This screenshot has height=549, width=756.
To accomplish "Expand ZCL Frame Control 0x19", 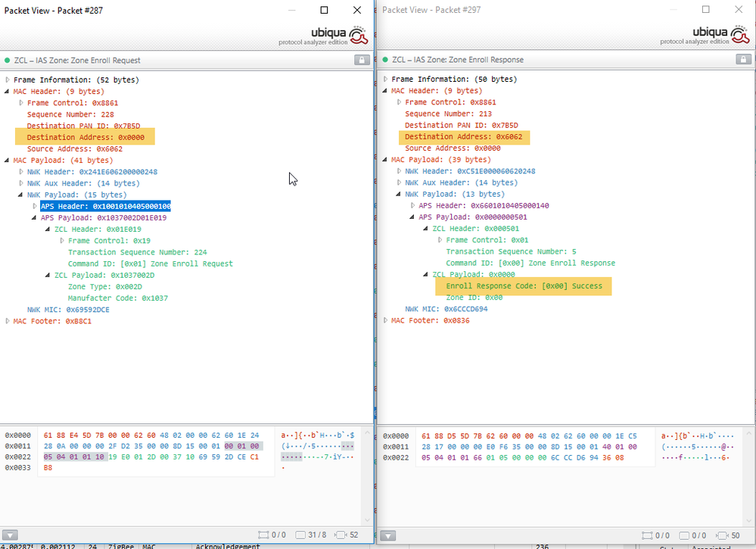I will [x=62, y=241].
